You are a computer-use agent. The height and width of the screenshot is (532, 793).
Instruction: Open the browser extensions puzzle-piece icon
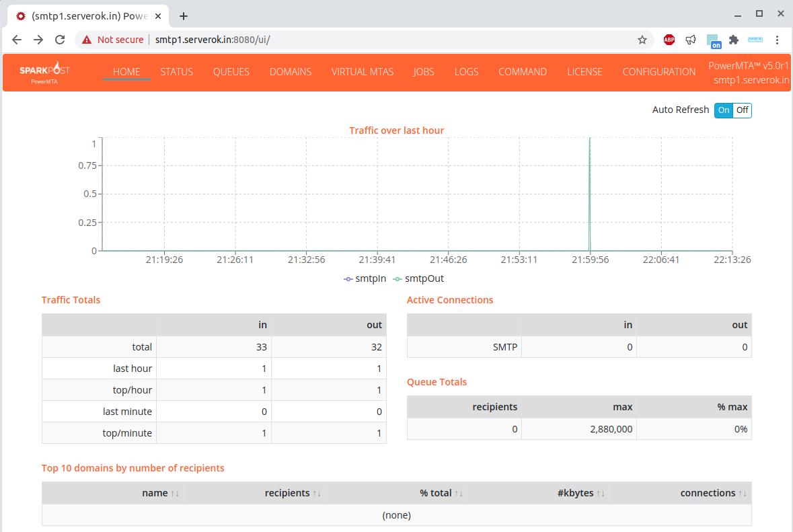pyautogui.click(x=733, y=40)
